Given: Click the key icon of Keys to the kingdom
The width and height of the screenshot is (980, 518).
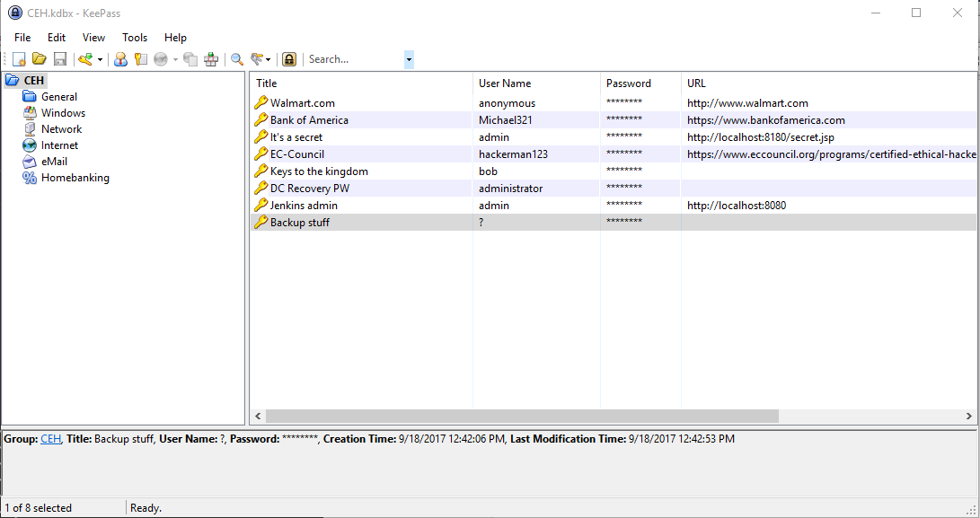Looking at the screenshot, I should 260,171.
